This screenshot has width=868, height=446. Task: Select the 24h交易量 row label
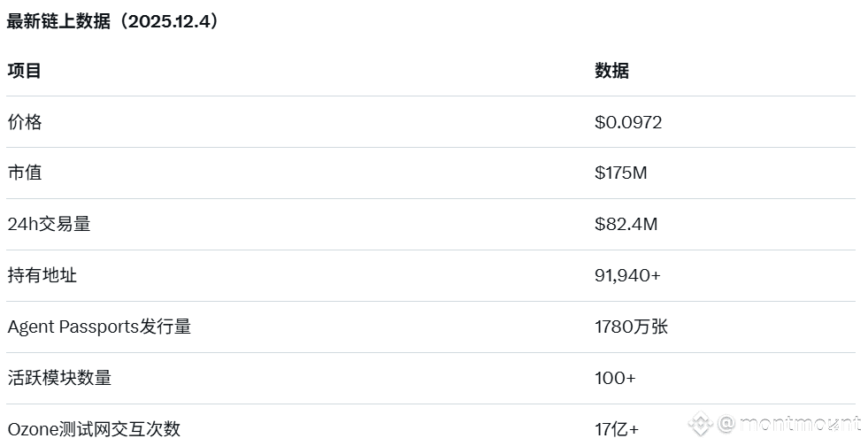(x=50, y=224)
